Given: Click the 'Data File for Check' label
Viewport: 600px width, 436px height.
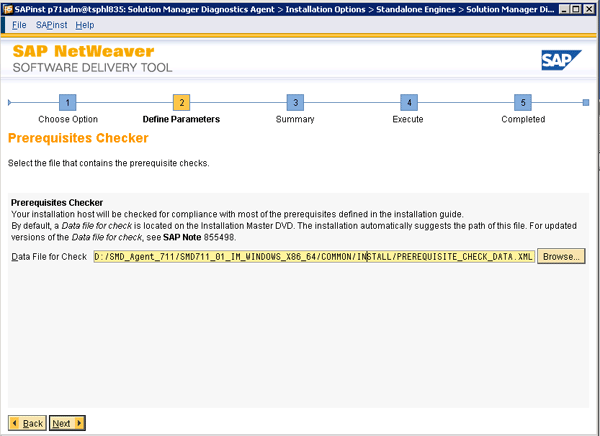Looking at the screenshot, I should pyautogui.click(x=49, y=257).
